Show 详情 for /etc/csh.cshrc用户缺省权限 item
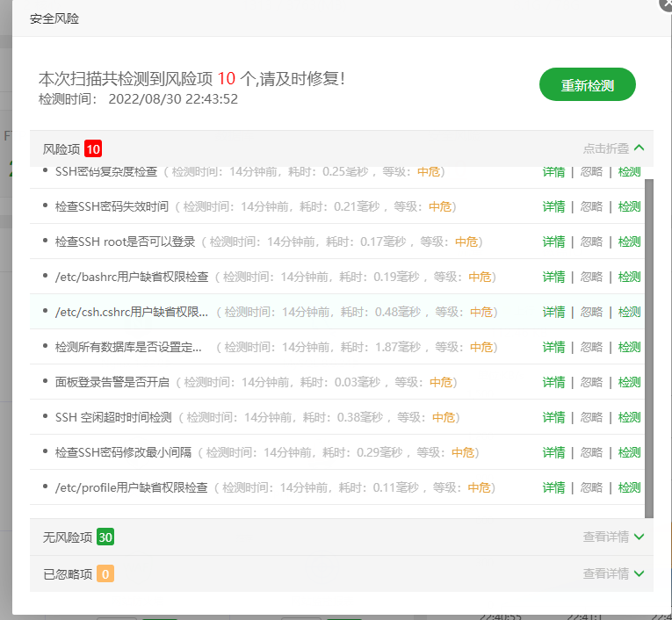672x620 pixels. (553, 312)
